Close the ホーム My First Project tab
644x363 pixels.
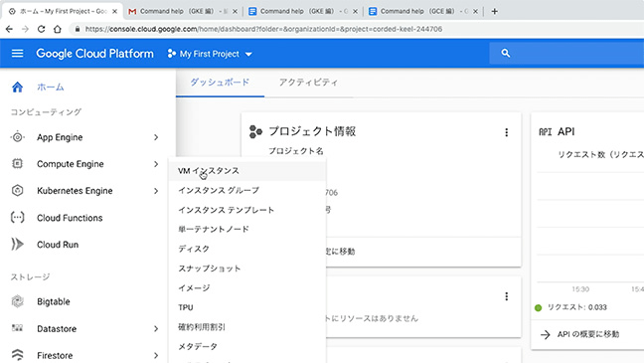tap(115, 12)
